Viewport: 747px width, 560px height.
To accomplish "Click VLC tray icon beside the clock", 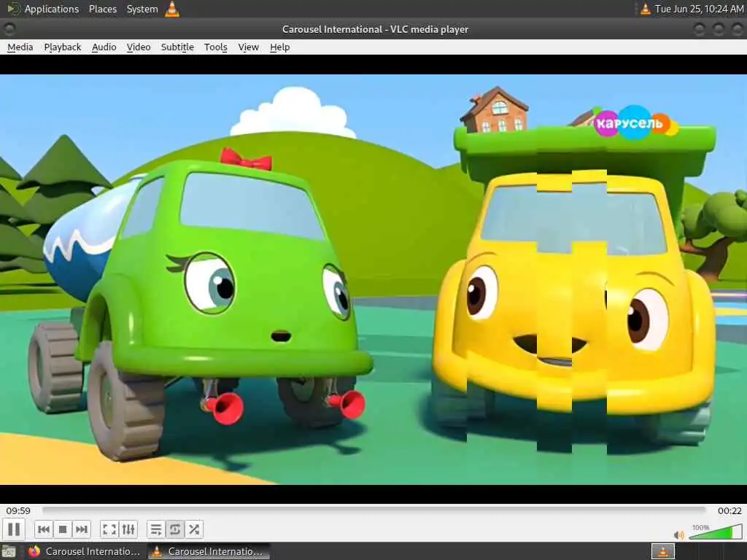I will point(645,9).
